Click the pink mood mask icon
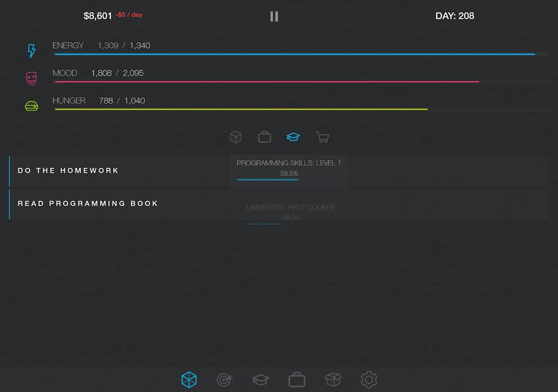The width and height of the screenshot is (558, 392). 31,78
